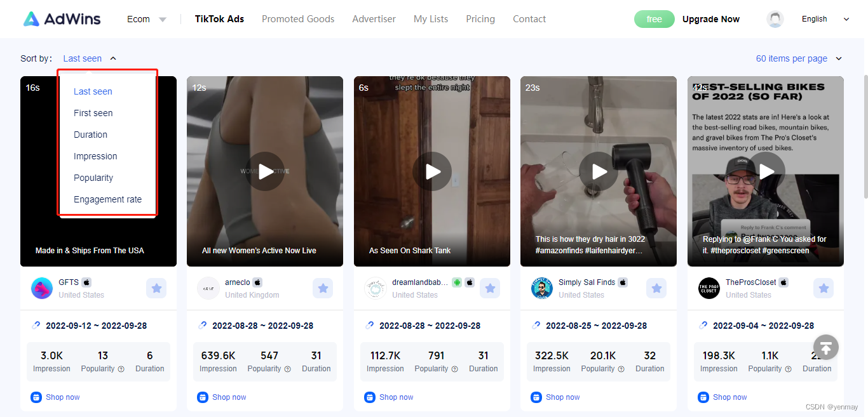Screen dimensions: 868x417
Task: Star the TheProsCloset ad
Action: click(824, 288)
